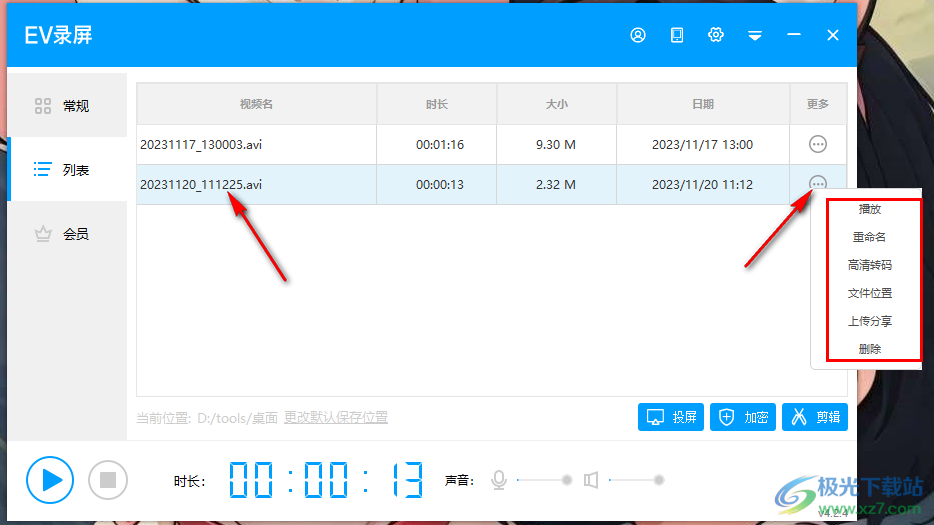
Task: Open the title bar dropdown menu arrow
Action: point(755,36)
